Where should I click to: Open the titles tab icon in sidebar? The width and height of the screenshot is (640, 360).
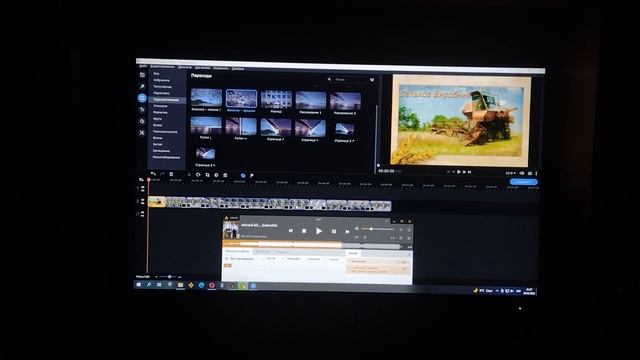[142, 109]
